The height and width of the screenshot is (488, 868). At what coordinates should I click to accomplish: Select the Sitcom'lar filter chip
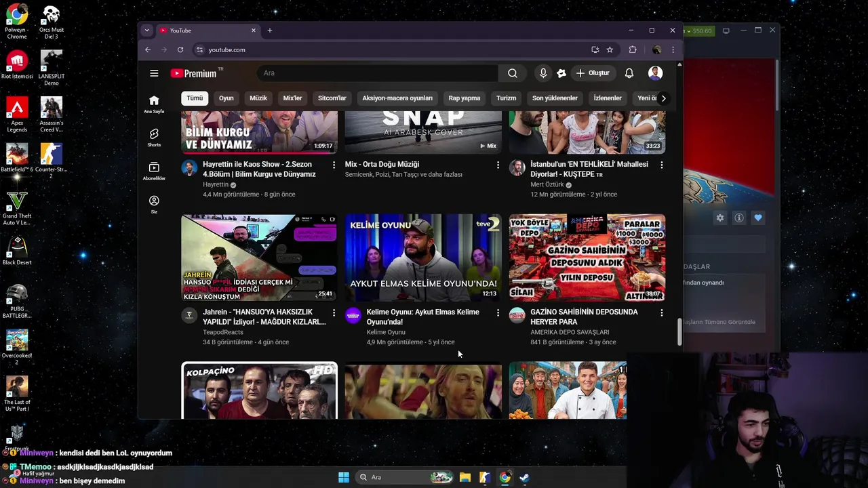(332, 98)
